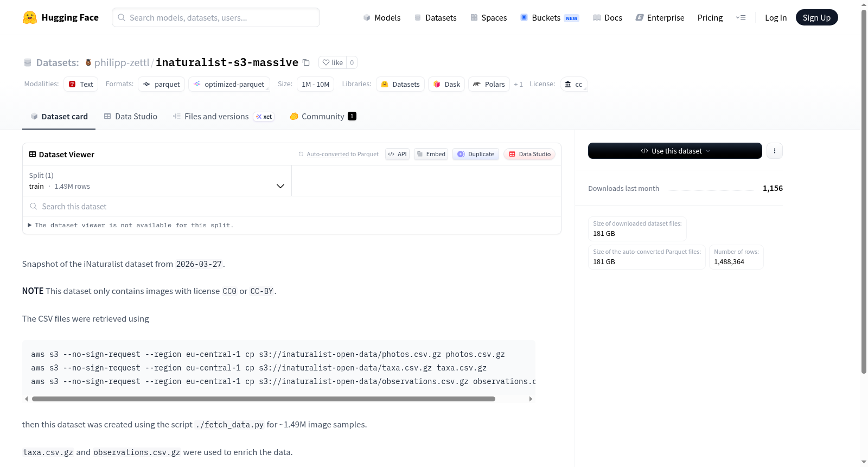Click the 2026-03-27 snapshot date
Viewport: 868px width, 467px height.
199,264
